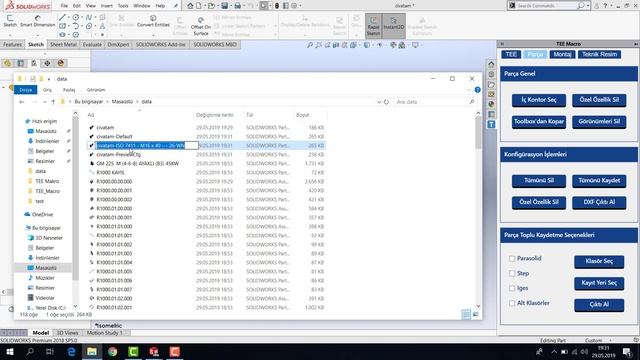This screenshot has width=640, height=360.
Task: Open the Explorer address bar history dropdown
Action: [x=379, y=102]
